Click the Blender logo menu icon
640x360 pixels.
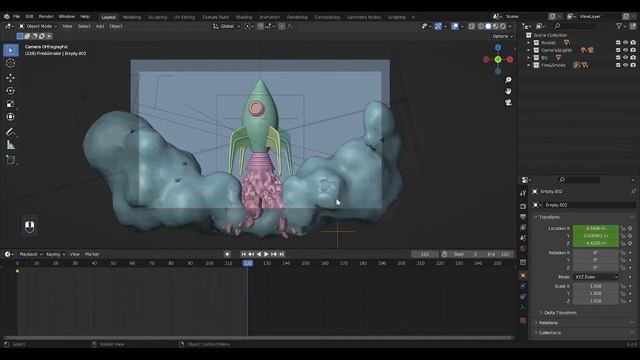7,17
